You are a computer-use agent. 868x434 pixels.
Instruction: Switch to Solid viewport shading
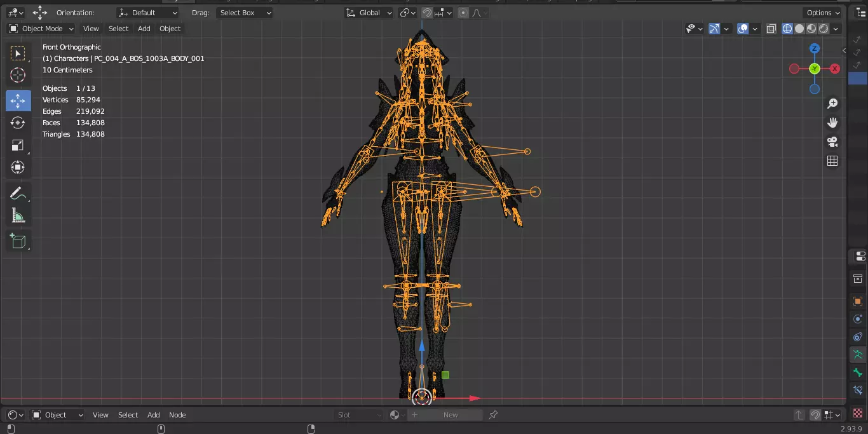point(799,29)
